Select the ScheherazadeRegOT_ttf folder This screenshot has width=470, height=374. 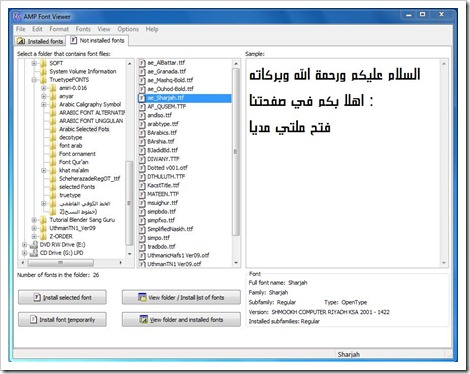pos(90,179)
